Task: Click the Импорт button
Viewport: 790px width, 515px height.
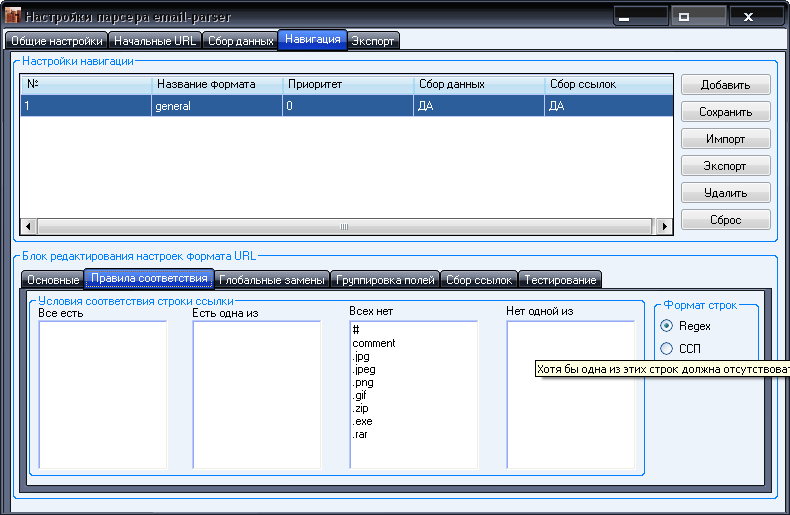Action: point(726,139)
